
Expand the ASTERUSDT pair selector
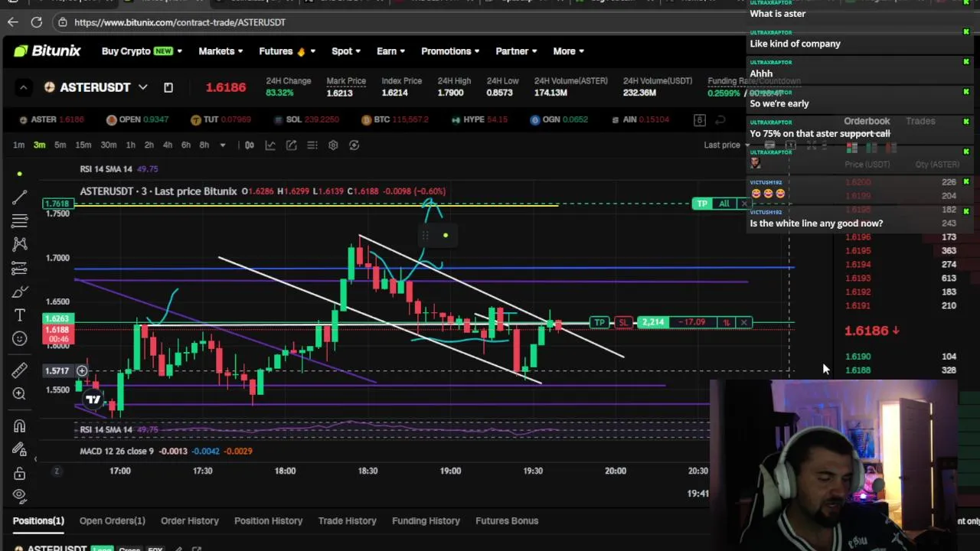click(142, 87)
